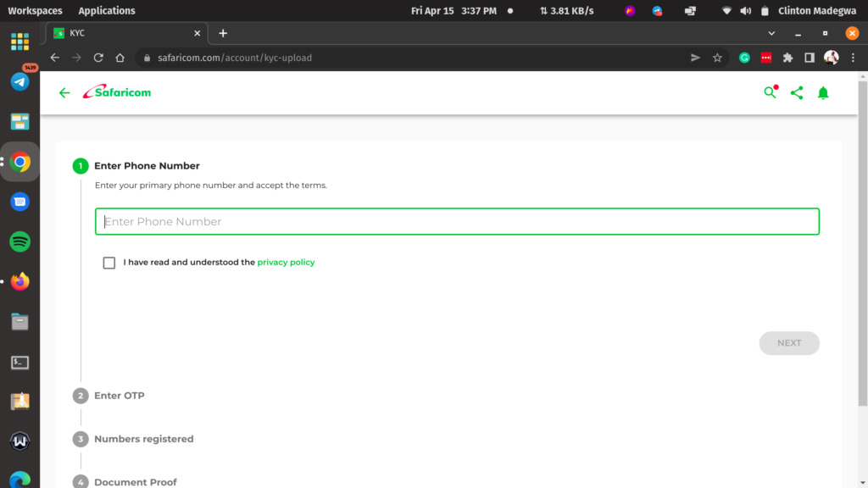Image resolution: width=868 pixels, height=488 pixels.
Task: Open the notifications bell icon
Action: [x=823, y=93]
